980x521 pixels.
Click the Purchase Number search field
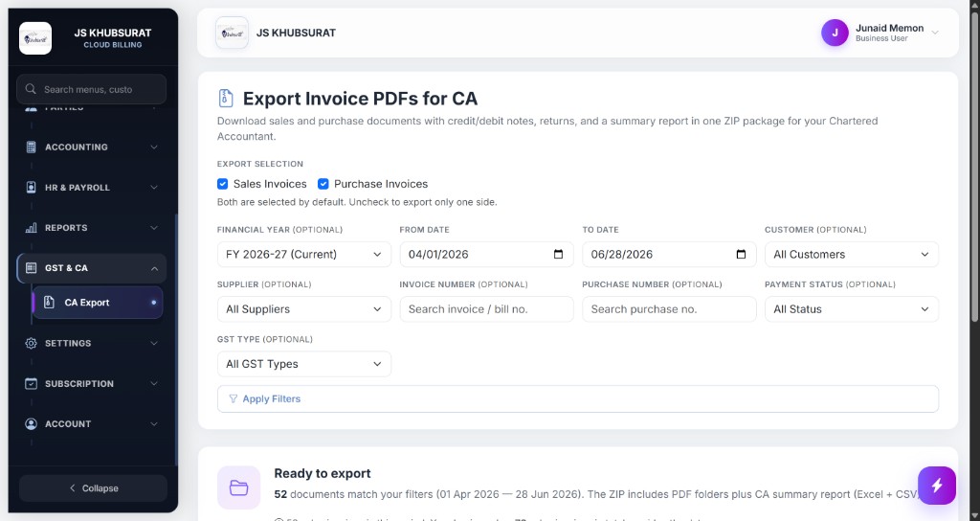(x=669, y=309)
